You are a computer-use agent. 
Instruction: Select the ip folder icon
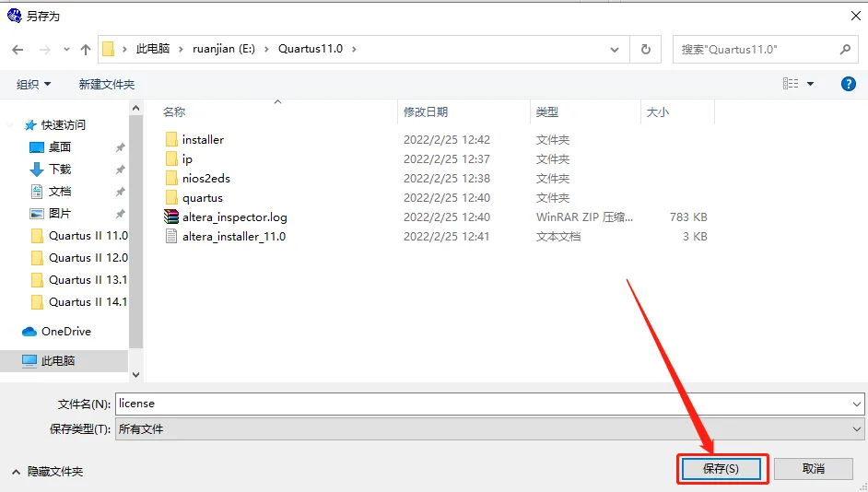pyautogui.click(x=171, y=159)
